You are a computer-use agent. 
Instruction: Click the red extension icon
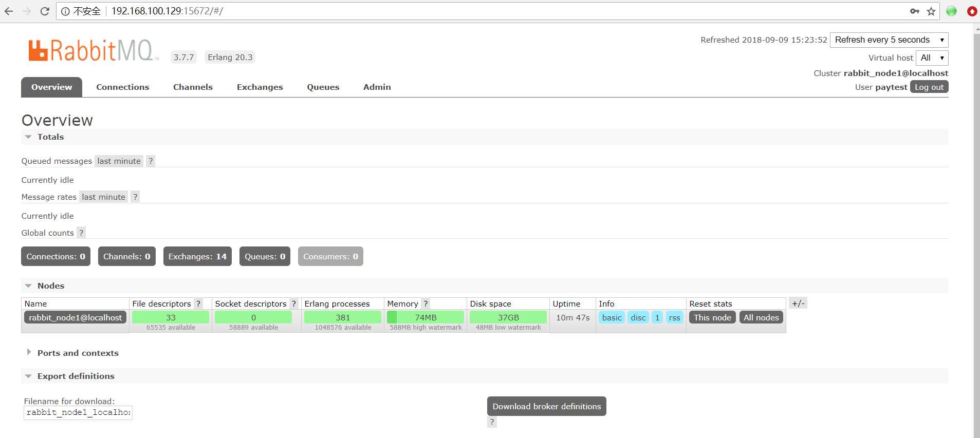coord(972,11)
